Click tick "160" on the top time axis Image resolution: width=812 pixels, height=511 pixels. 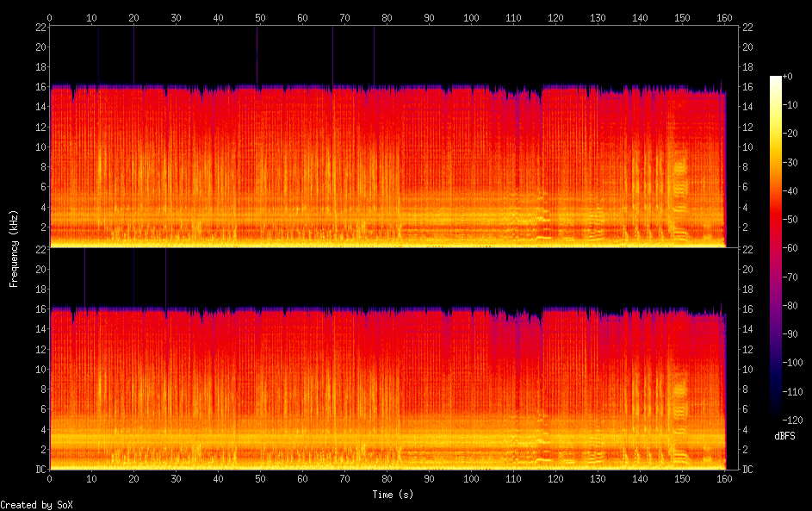click(724, 17)
